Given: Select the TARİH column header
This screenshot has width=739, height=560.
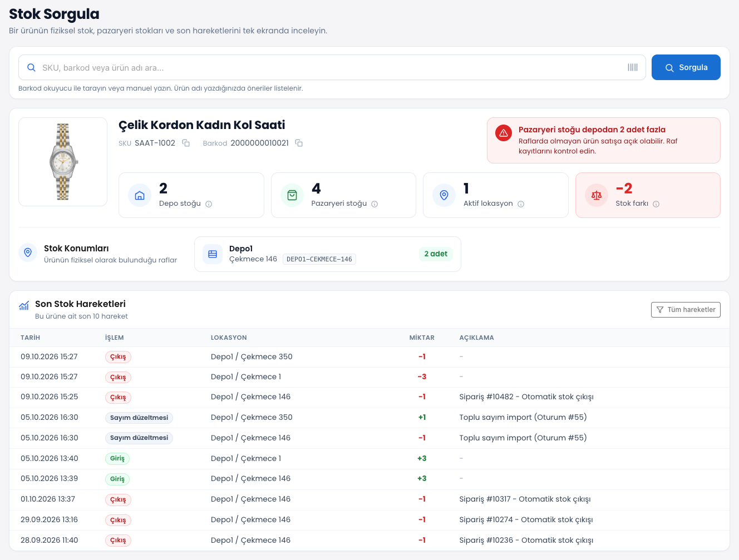Looking at the screenshot, I should tap(31, 338).
